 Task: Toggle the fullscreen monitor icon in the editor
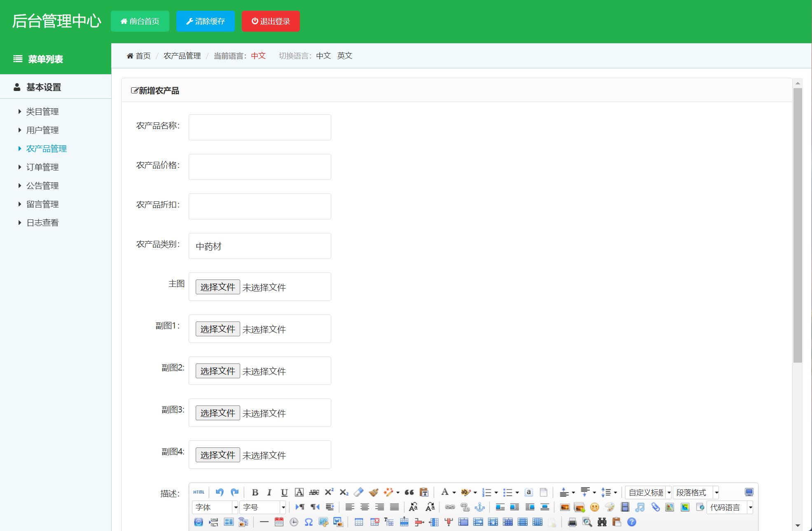tap(749, 492)
